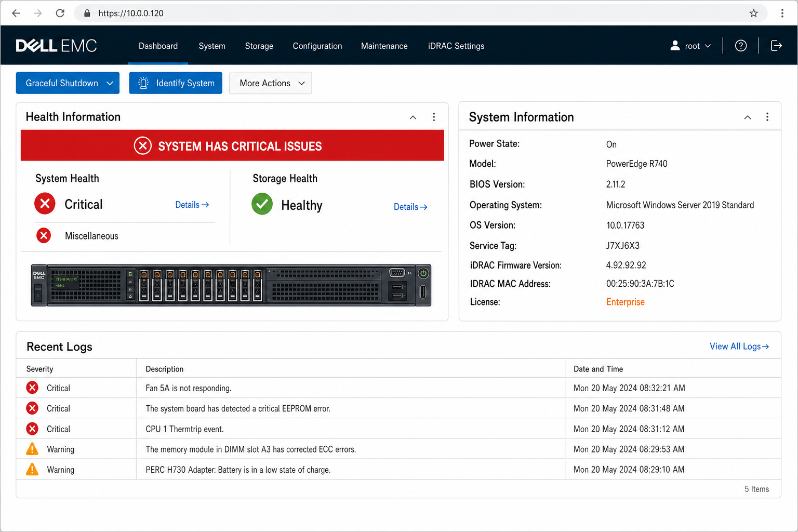Click the timestamp 08:32:21 AM log cell
Image resolution: width=798 pixels, height=532 pixels.
[629, 388]
